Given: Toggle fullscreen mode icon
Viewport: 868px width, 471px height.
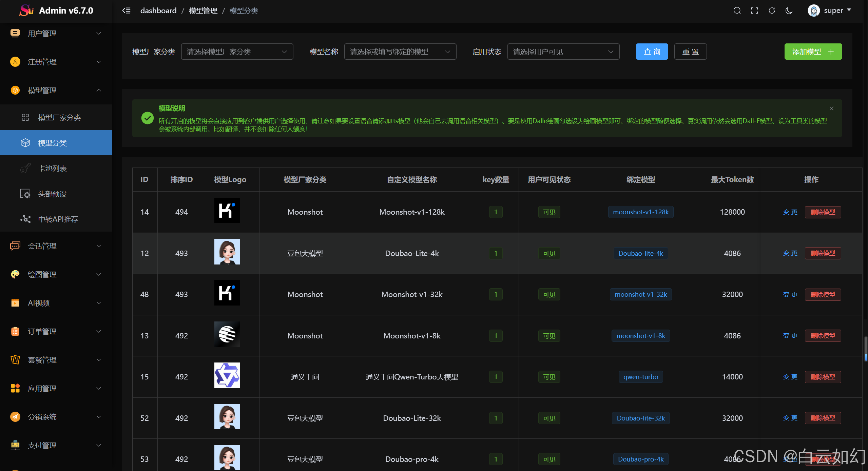Looking at the screenshot, I should pos(754,11).
